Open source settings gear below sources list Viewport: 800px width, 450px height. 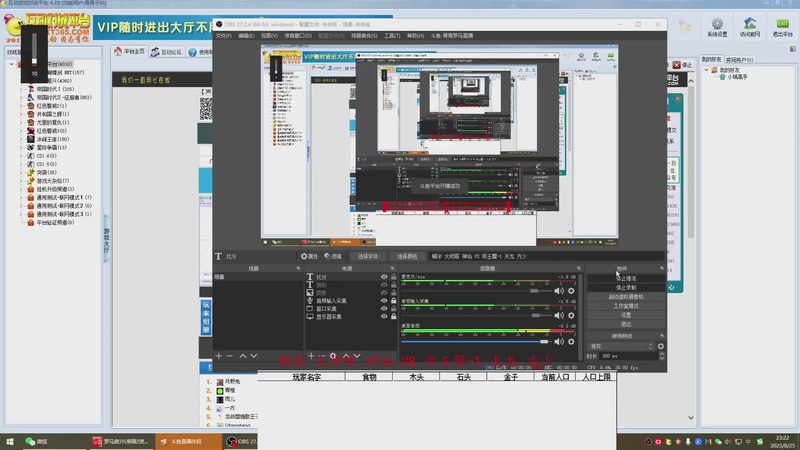click(x=333, y=356)
